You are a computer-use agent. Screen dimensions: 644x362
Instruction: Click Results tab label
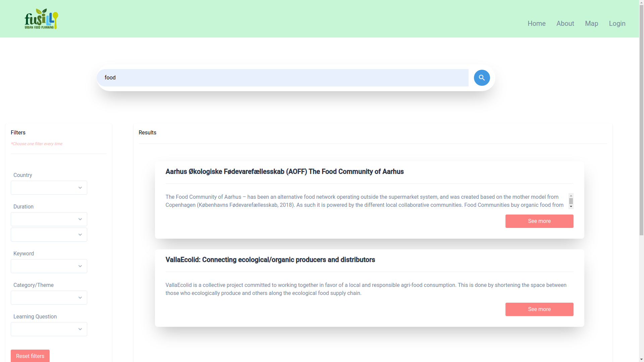[147, 133]
